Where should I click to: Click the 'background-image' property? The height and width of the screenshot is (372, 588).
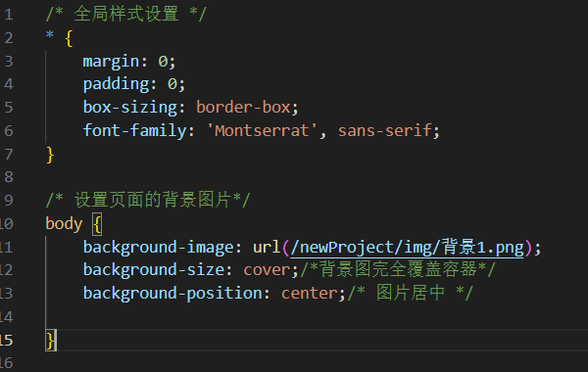pos(158,248)
